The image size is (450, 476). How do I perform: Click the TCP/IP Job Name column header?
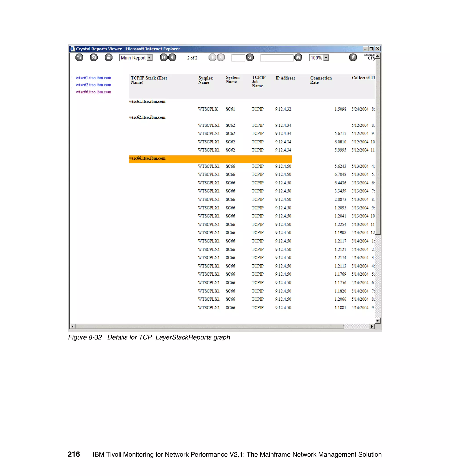(259, 82)
